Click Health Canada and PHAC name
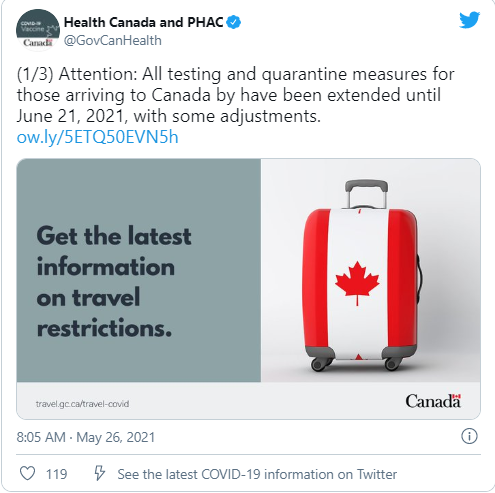Viewport: 495px width, 493px height. pos(143,22)
